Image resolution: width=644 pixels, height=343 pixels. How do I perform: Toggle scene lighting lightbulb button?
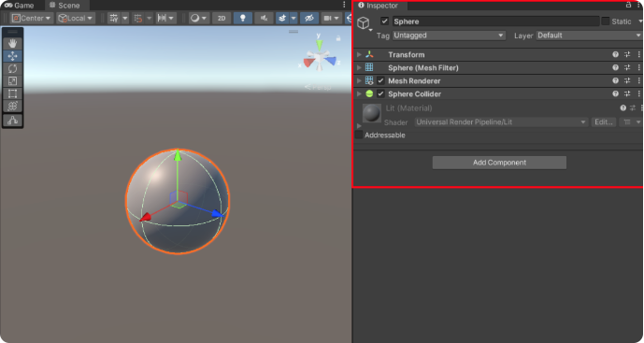coord(243,18)
